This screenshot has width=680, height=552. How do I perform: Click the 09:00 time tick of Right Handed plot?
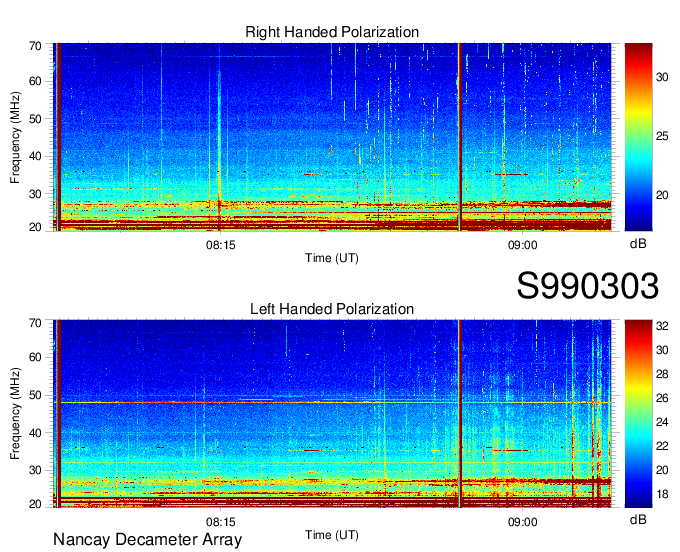[x=523, y=245]
